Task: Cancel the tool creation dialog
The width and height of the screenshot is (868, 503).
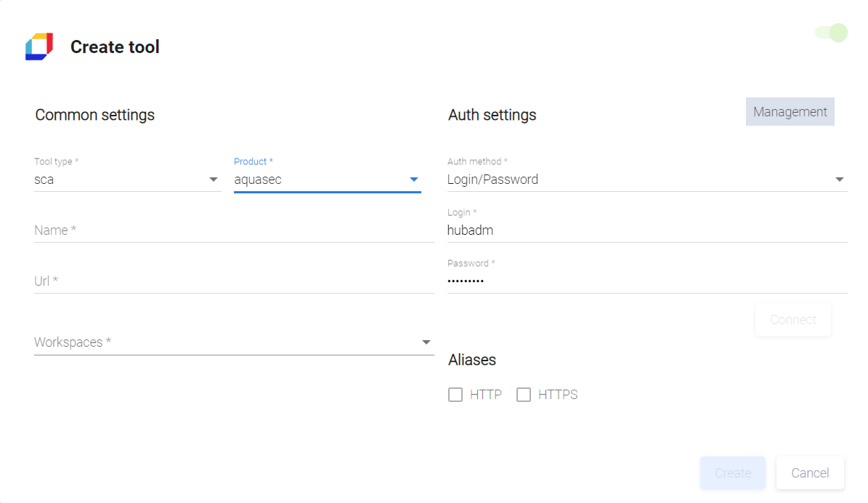Action: tap(810, 473)
